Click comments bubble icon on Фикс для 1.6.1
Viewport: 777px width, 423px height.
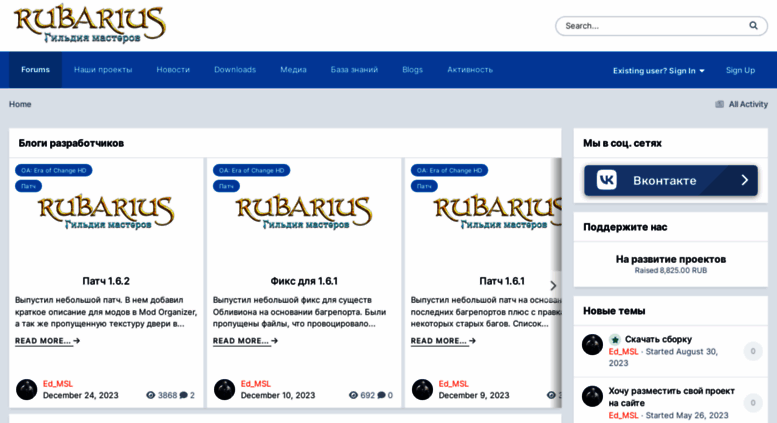(x=381, y=395)
